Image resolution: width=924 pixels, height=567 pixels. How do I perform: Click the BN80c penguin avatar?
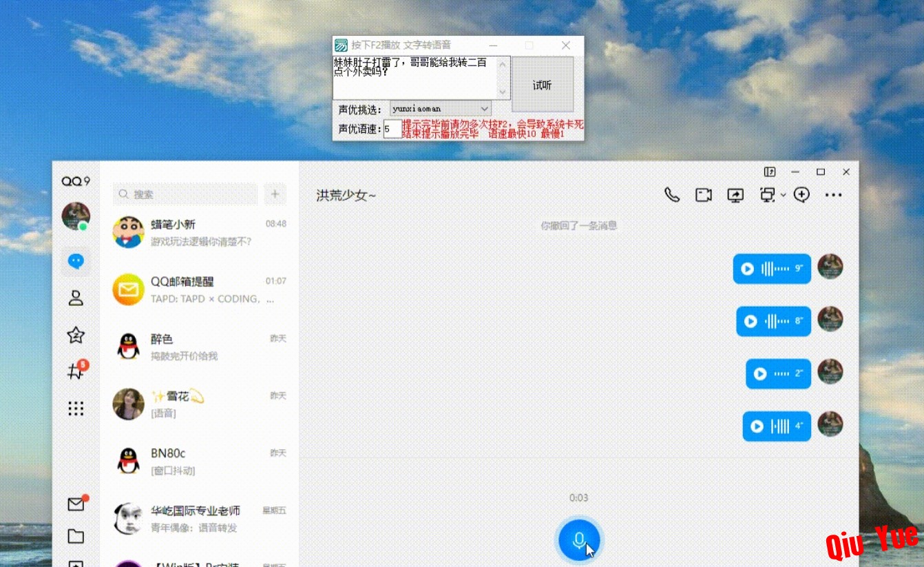pyautogui.click(x=128, y=461)
